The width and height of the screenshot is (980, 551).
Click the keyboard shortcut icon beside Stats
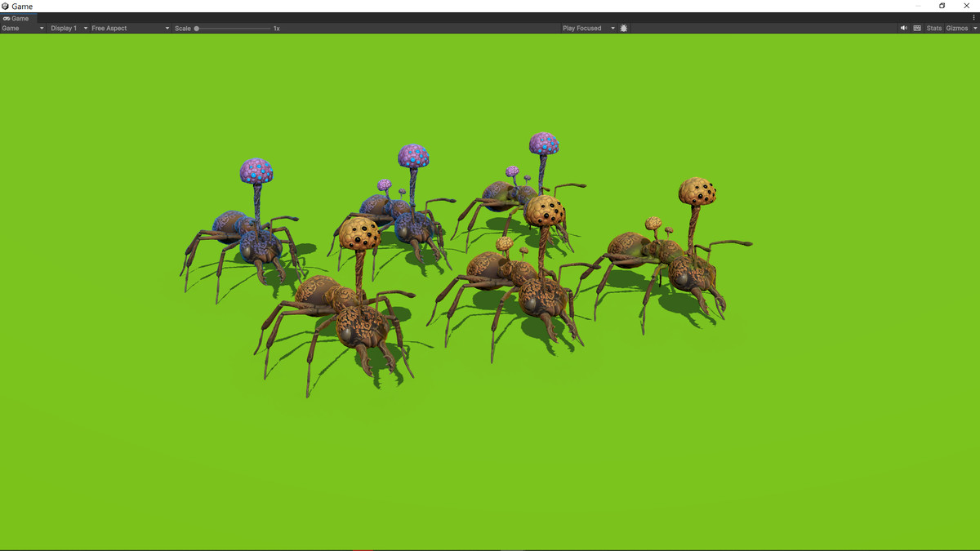click(x=916, y=28)
